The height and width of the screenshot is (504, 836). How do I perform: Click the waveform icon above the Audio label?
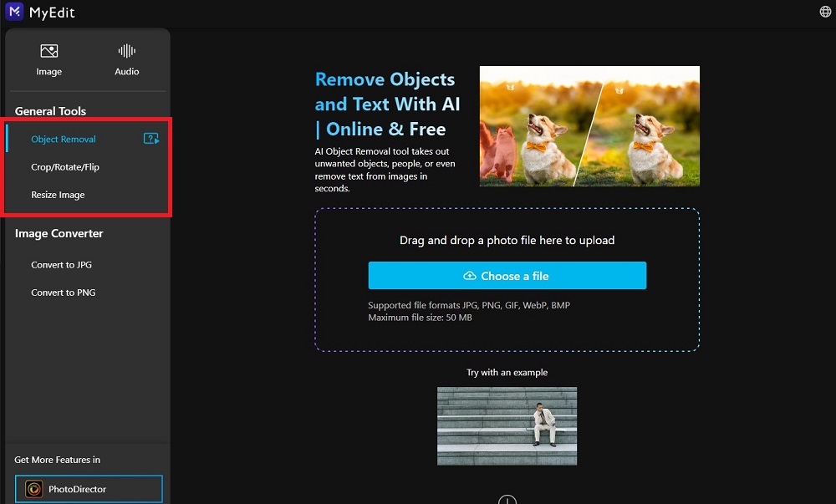(126, 50)
